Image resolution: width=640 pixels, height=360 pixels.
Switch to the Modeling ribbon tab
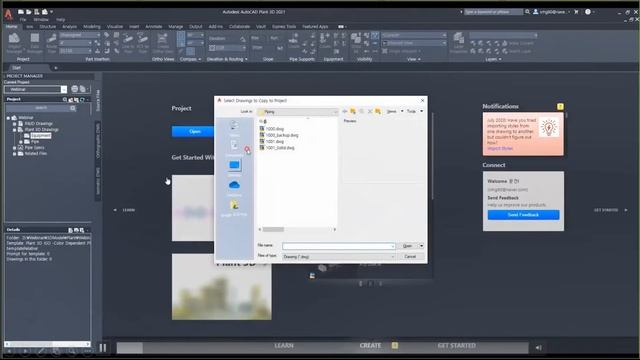click(92, 27)
